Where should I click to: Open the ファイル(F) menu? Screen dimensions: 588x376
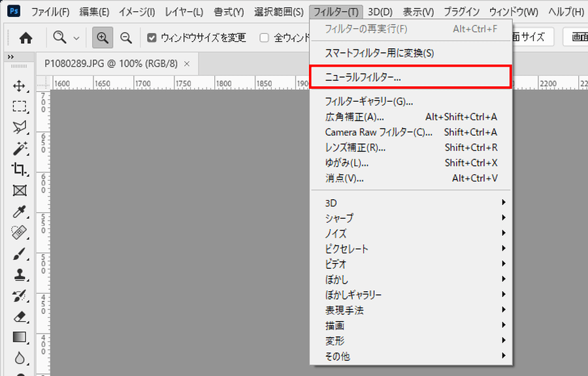click(x=50, y=12)
